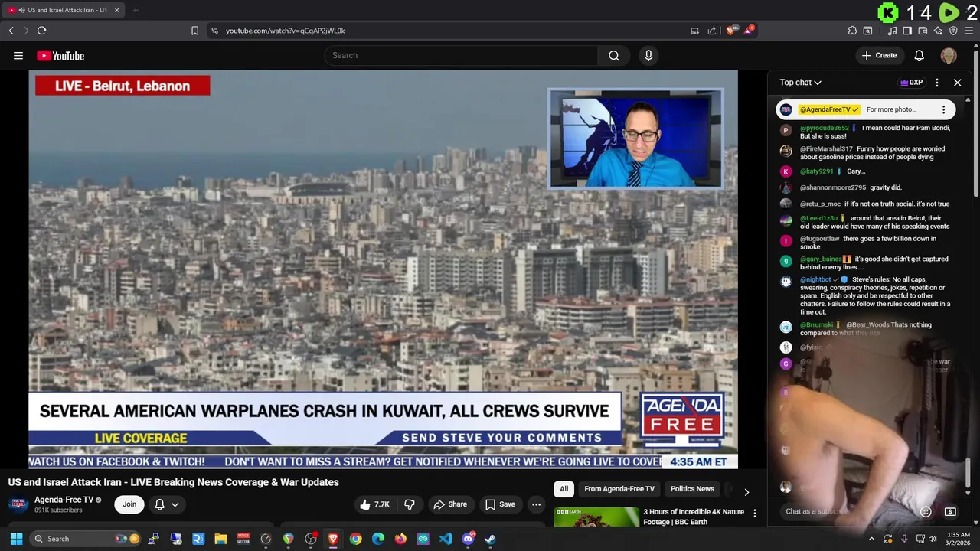Save the video to a playlist
The height and width of the screenshot is (551, 980).
click(500, 504)
